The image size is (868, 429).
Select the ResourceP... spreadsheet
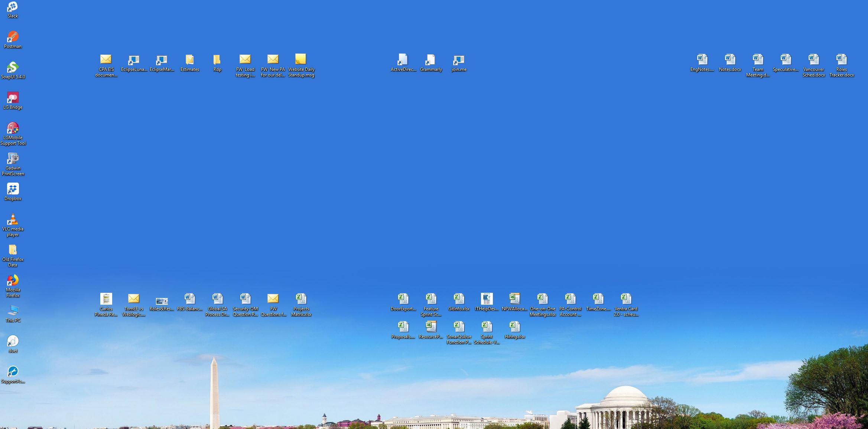[x=431, y=330]
